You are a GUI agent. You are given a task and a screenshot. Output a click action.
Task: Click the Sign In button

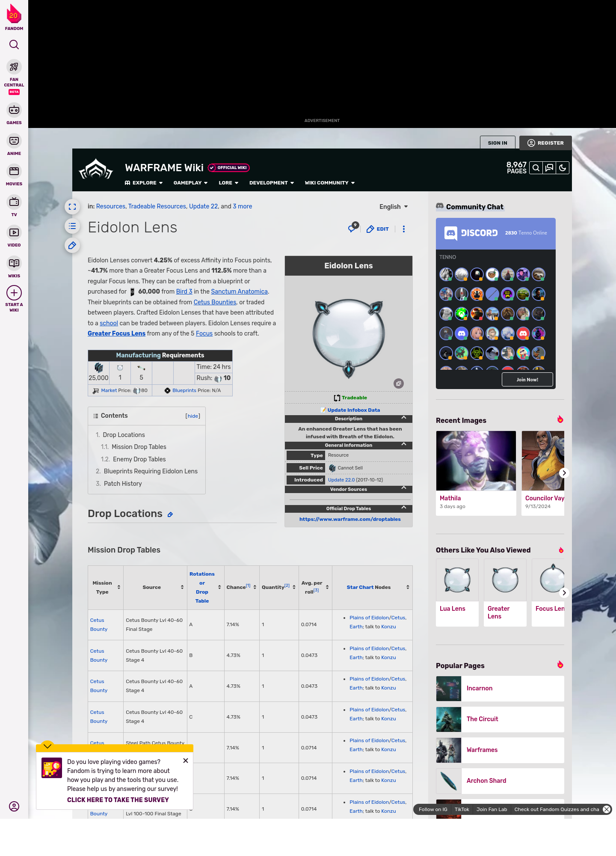pos(498,143)
